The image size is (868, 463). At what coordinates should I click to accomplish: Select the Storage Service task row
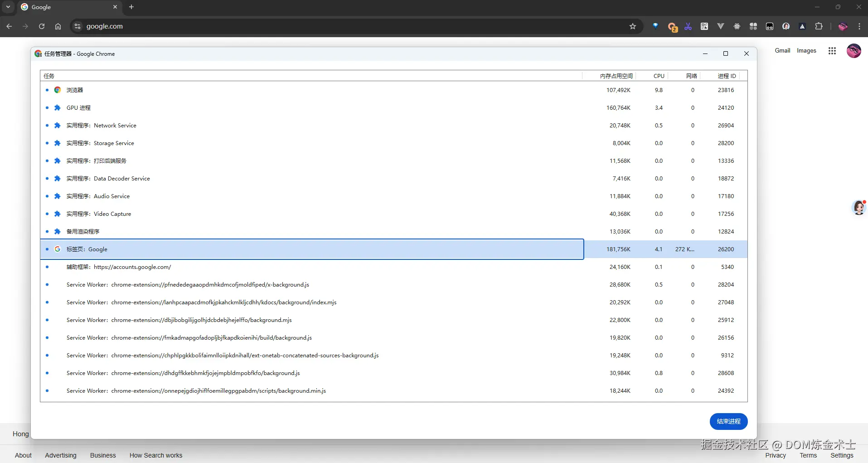(x=393, y=143)
